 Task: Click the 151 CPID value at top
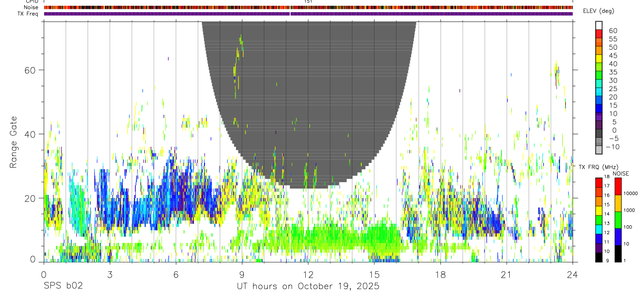pyautogui.click(x=308, y=2)
